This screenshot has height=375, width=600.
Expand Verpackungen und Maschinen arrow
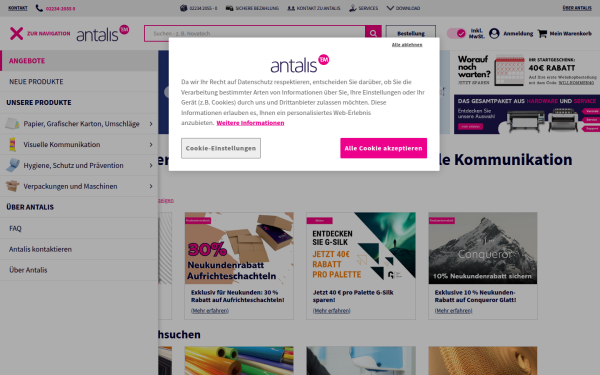151,186
